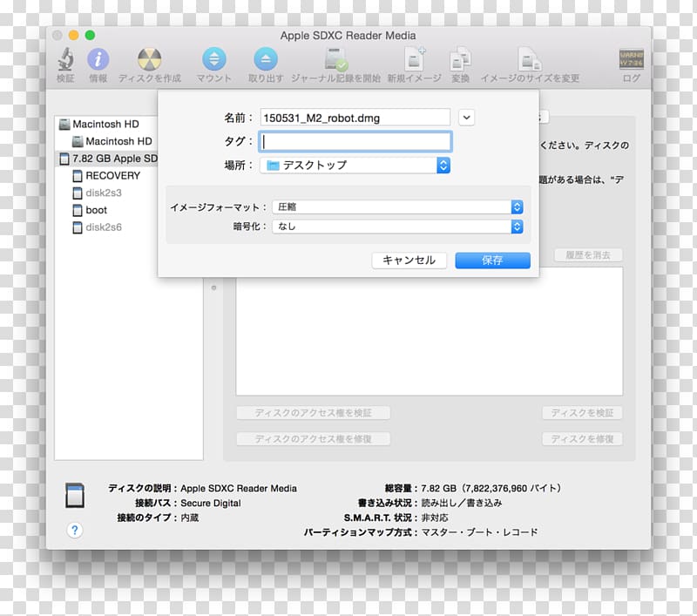697x616 pixels.
Task: Select the boot volume in the sidebar
Action: (x=95, y=210)
